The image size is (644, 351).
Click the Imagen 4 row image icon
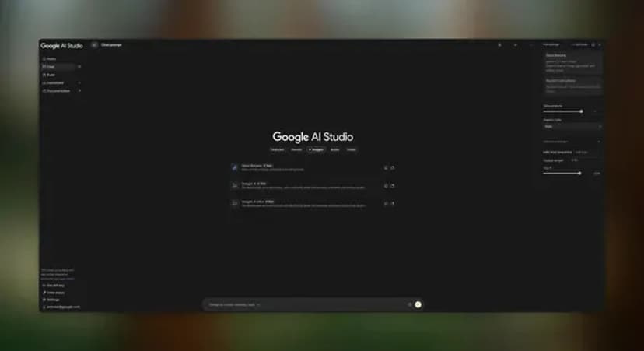point(235,185)
